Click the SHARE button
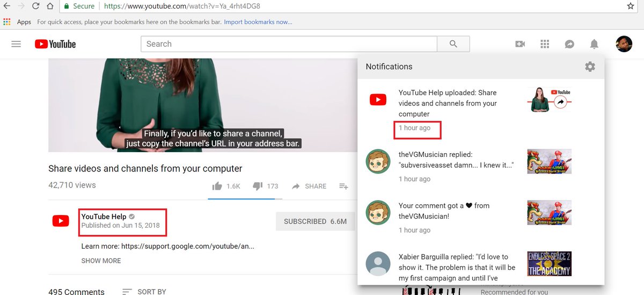The image size is (644, 295). [x=309, y=186]
